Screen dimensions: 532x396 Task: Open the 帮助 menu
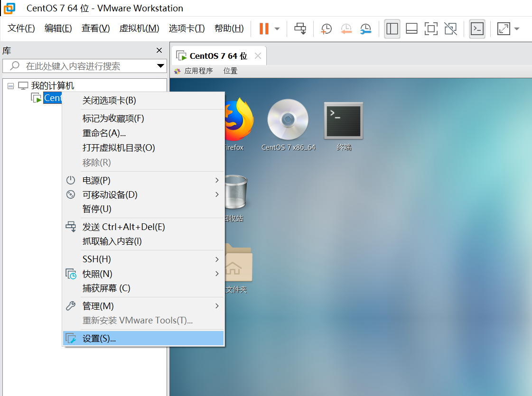(x=229, y=28)
